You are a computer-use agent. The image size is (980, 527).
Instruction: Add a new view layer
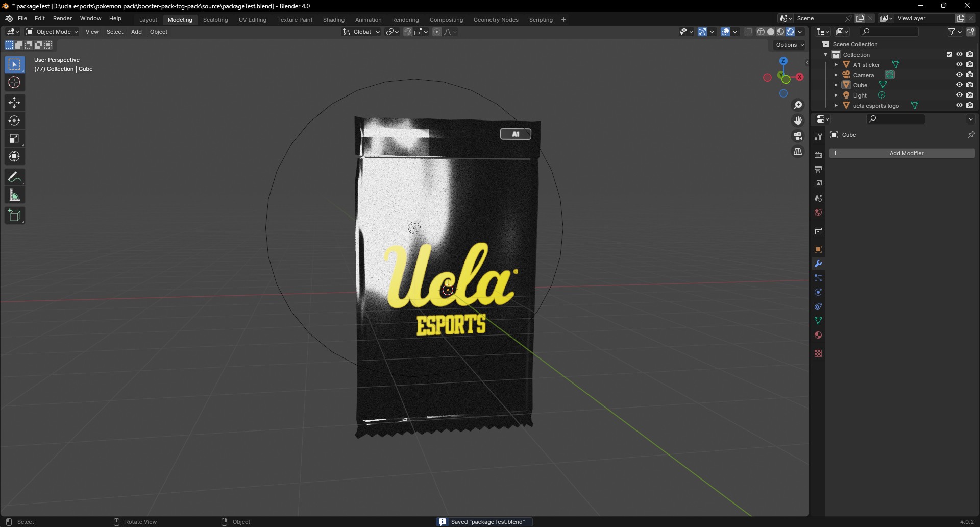[x=961, y=18]
